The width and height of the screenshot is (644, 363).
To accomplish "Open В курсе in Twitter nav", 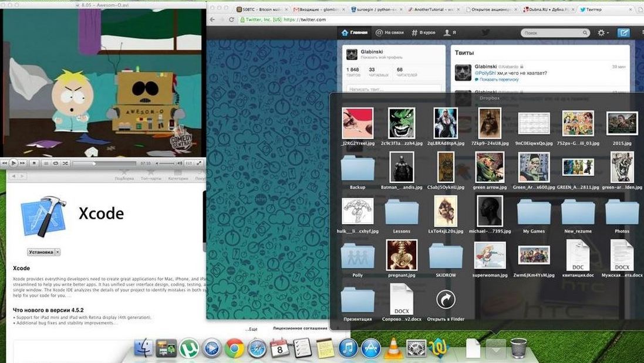I will click(423, 32).
